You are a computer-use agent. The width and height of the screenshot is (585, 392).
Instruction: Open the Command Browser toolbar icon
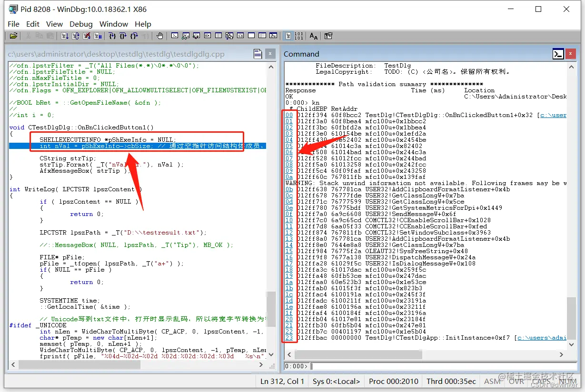(273, 36)
